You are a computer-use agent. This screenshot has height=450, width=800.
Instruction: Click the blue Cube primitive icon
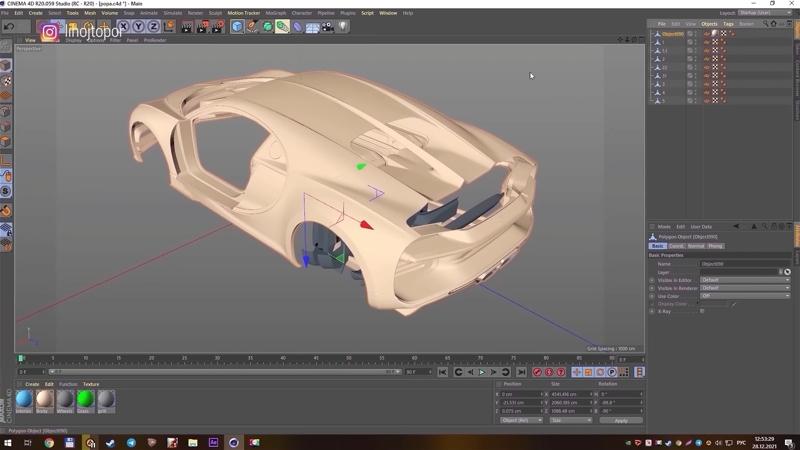(x=237, y=27)
